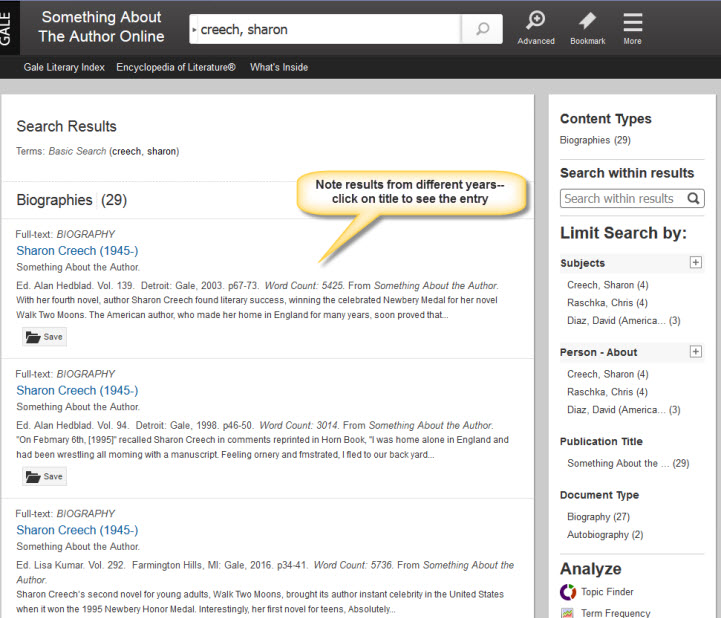Save the Vol. 94 Sharon Creech entry
The height and width of the screenshot is (618, 721).
pos(44,476)
